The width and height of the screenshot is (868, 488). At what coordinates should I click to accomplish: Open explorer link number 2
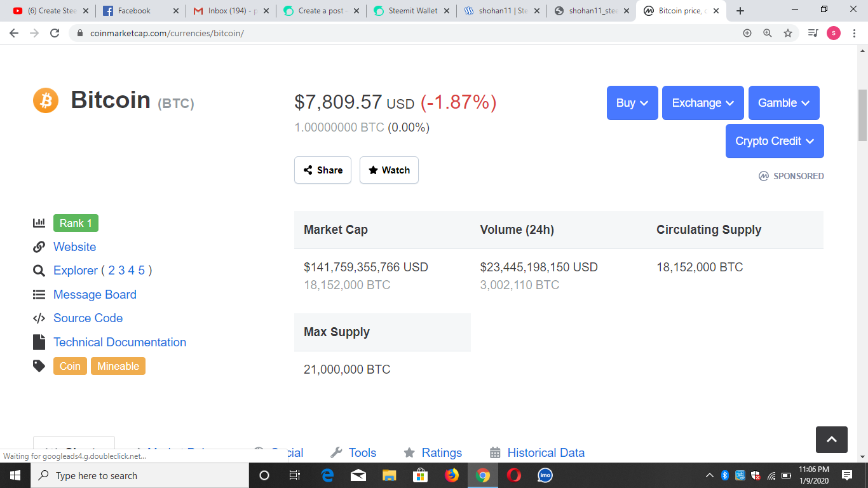click(112, 271)
